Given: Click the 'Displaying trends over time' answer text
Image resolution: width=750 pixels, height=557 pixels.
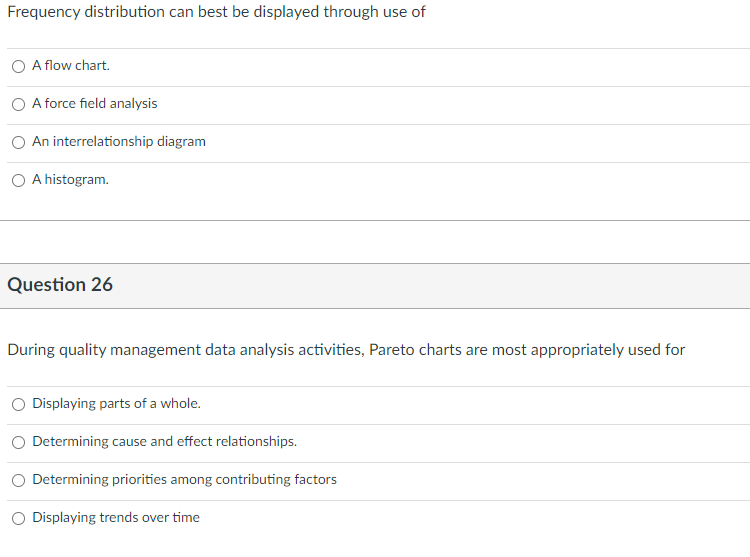Looking at the screenshot, I should pyautogui.click(x=116, y=518).
